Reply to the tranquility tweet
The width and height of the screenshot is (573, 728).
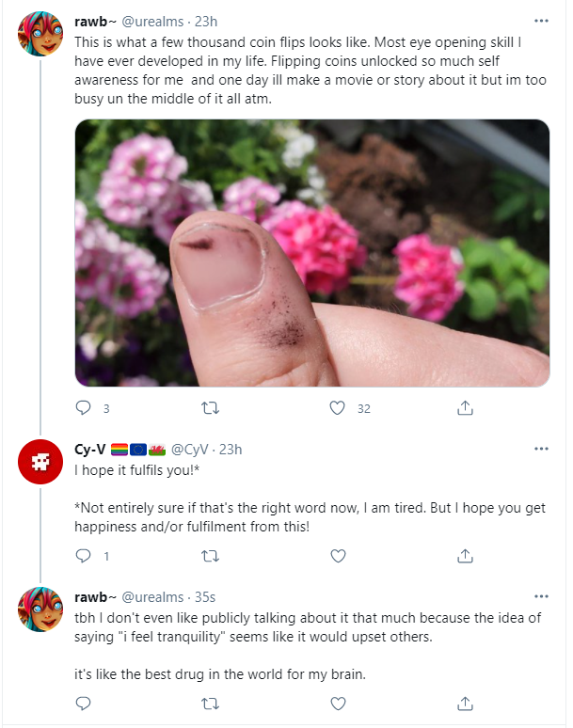[x=83, y=704]
